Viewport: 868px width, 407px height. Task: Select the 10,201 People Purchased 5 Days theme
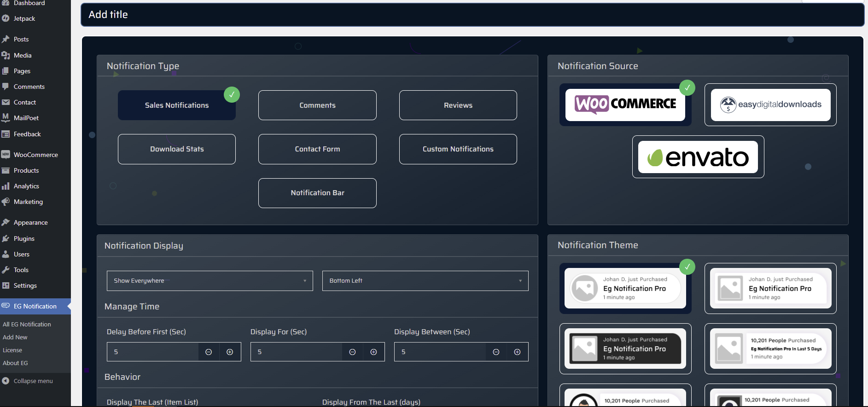770,349
